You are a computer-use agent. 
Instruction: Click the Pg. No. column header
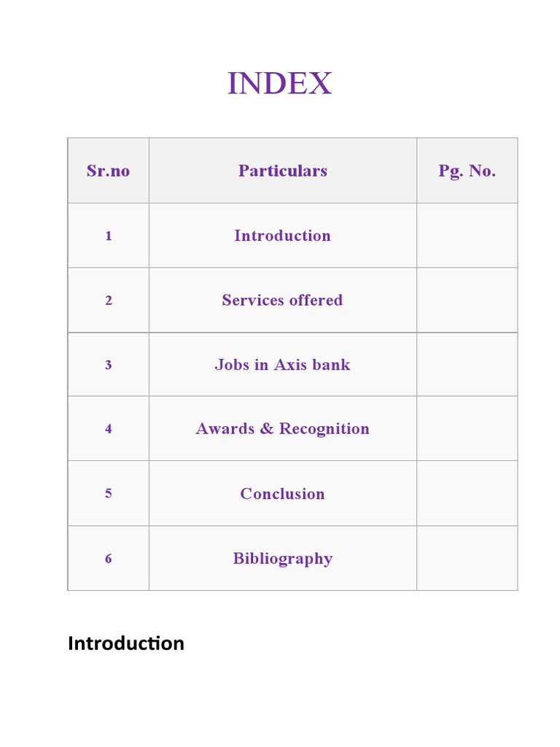(467, 171)
